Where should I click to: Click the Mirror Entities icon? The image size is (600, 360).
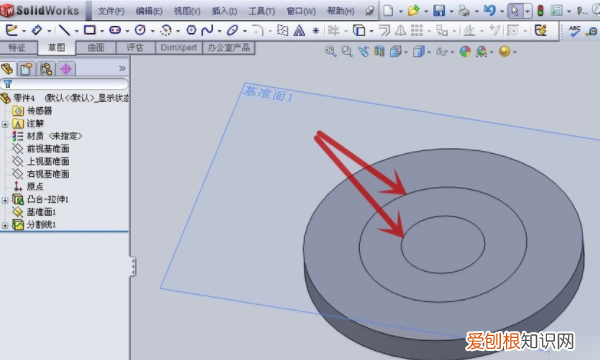[400, 30]
